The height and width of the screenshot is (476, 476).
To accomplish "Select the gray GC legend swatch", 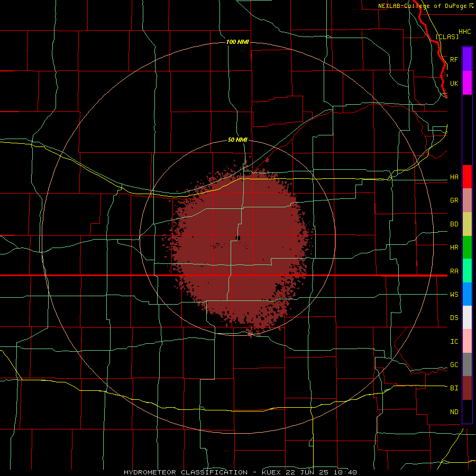I will [467, 364].
